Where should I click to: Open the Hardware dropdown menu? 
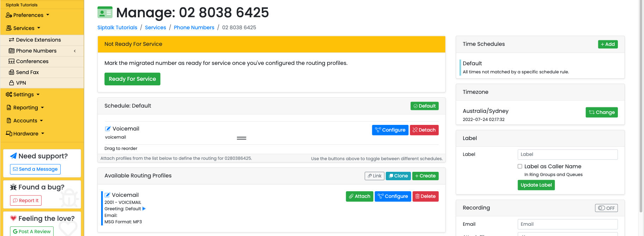(25, 134)
